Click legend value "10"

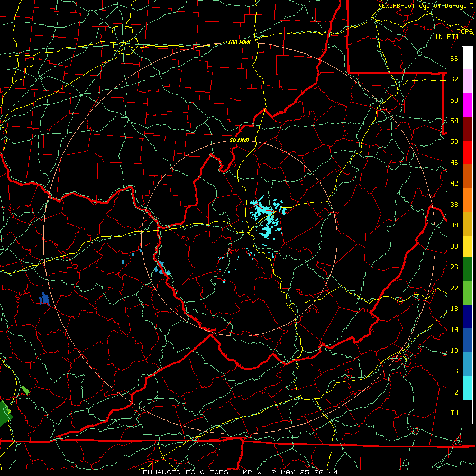coord(454,350)
